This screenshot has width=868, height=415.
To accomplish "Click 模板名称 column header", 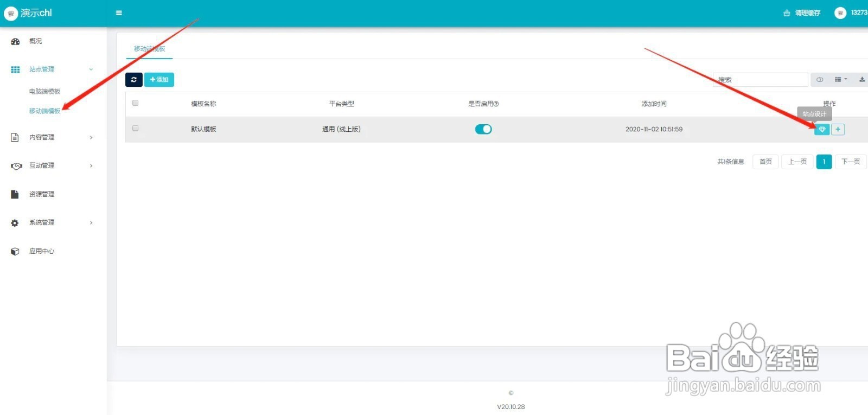I will point(203,104).
